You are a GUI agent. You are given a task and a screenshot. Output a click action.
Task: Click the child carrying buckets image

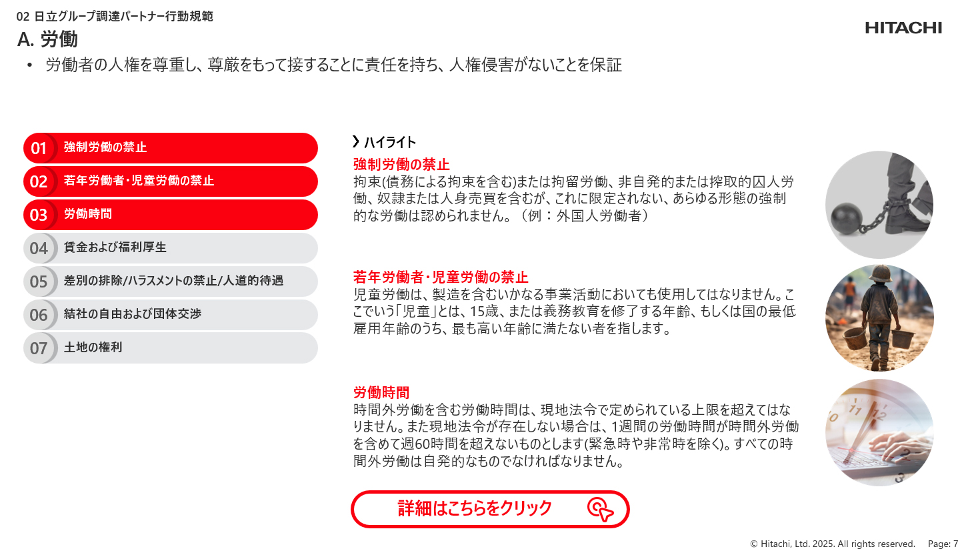coord(879,318)
